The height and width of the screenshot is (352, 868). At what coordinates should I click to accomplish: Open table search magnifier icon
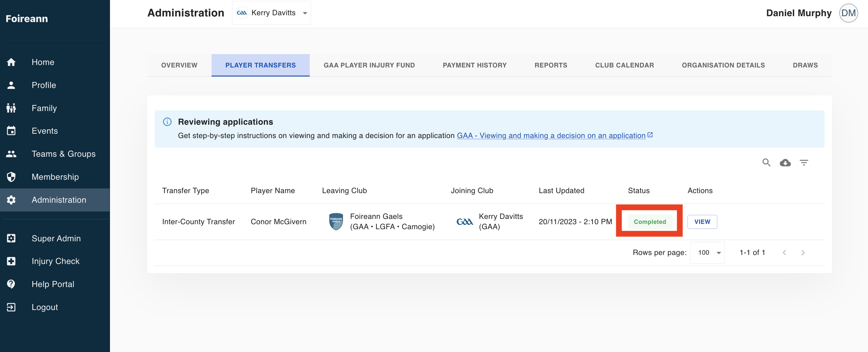[766, 163]
